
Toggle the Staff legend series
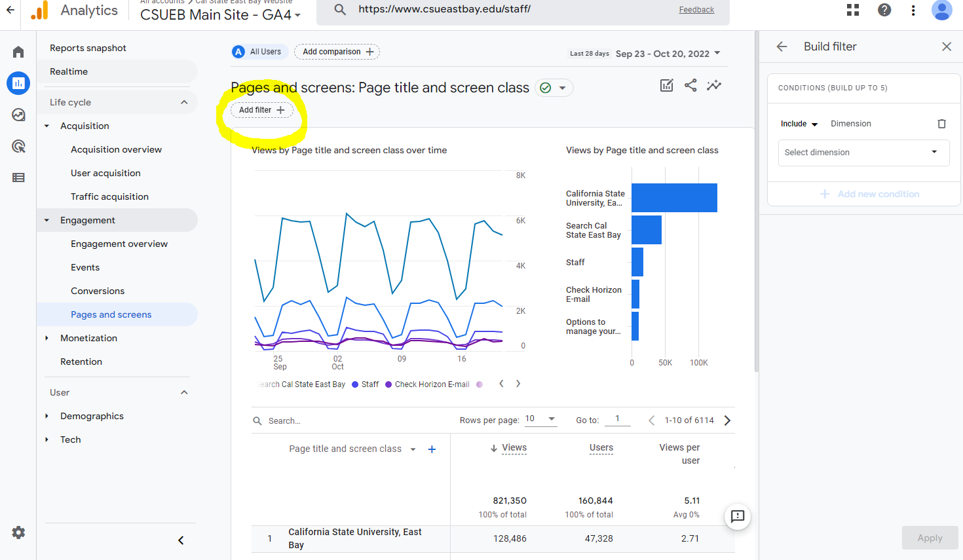point(365,384)
